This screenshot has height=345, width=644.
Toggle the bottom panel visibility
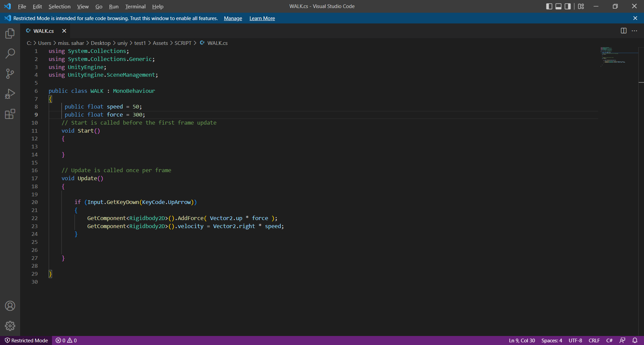(558, 6)
